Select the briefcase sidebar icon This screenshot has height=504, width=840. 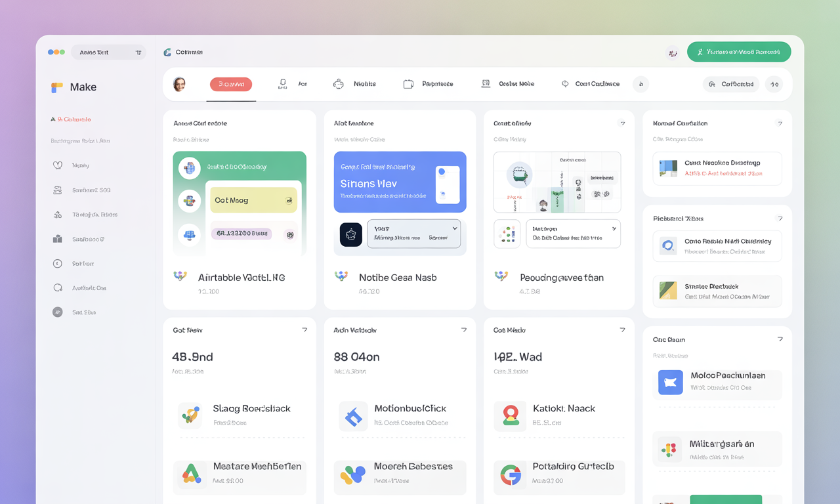click(x=59, y=238)
